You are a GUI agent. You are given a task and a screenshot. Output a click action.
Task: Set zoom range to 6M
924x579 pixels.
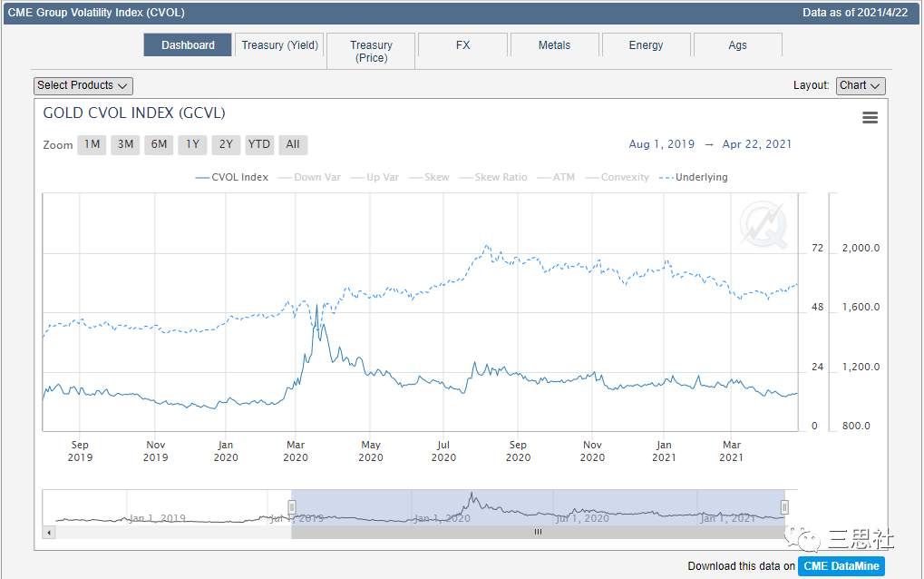159,144
